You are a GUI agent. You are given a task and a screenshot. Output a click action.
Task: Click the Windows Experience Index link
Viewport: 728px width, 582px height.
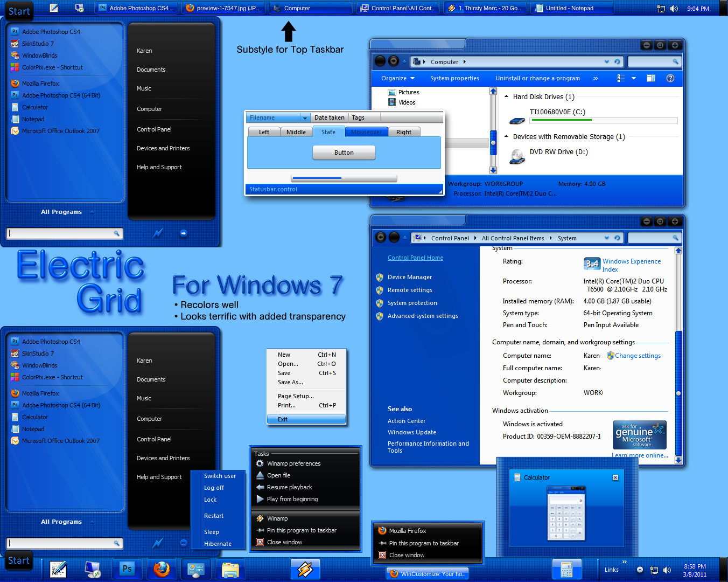pos(632,265)
